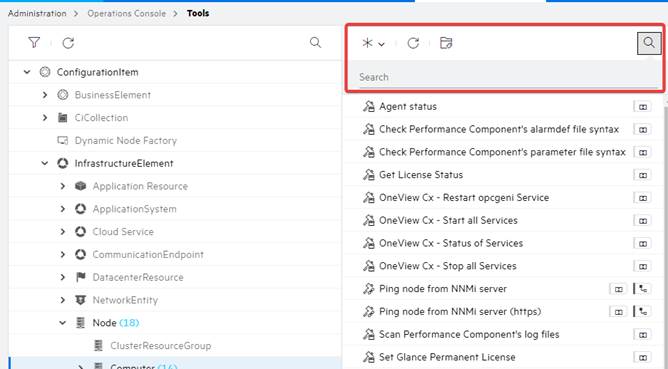
Task: Focus the Search input field
Action: coord(508,78)
